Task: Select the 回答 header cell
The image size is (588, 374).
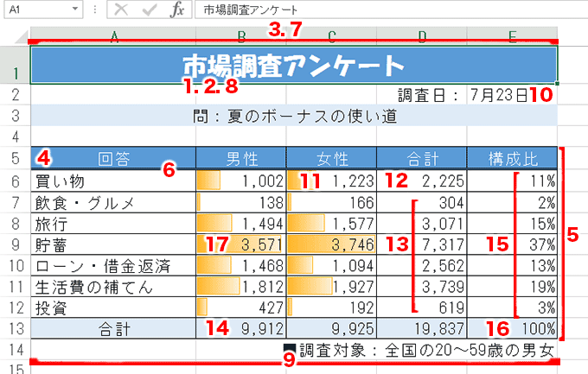Action: click(112, 158)
